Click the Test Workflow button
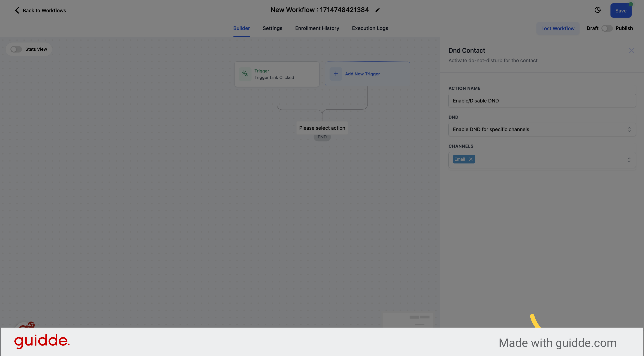The width and height of the screenshot is (644, 356). point(558,28)
